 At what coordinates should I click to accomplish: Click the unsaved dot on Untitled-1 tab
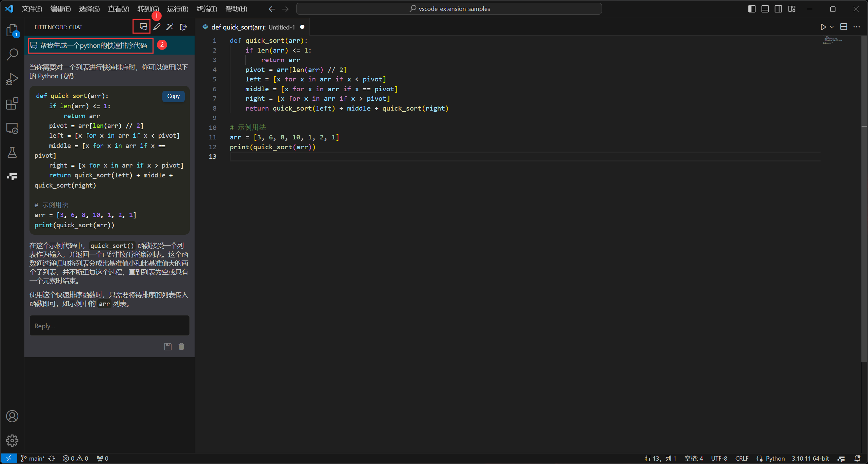302,27
